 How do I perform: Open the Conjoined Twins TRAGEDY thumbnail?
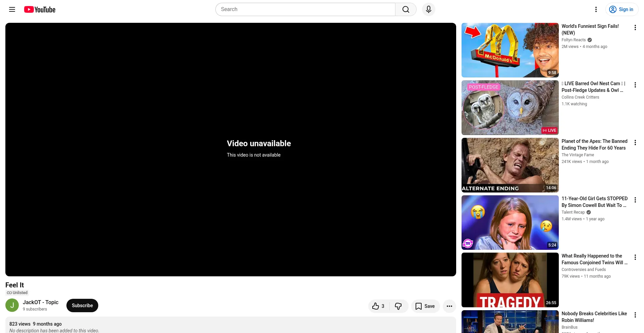pos(510,280)
